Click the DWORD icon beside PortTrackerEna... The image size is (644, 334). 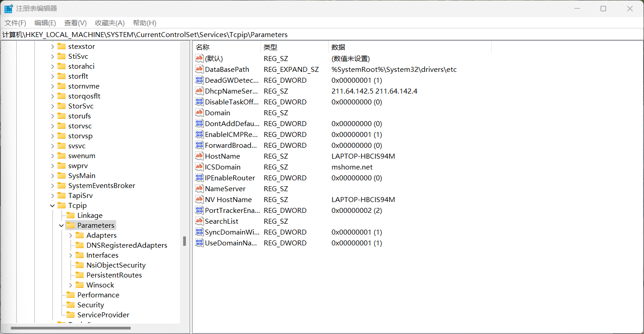(199, 210)
